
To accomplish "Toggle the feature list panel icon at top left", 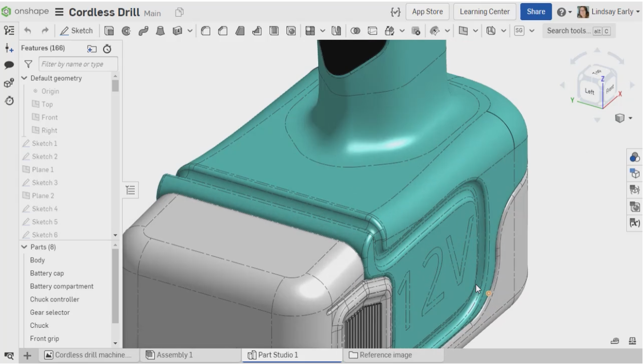I will 9,31.
